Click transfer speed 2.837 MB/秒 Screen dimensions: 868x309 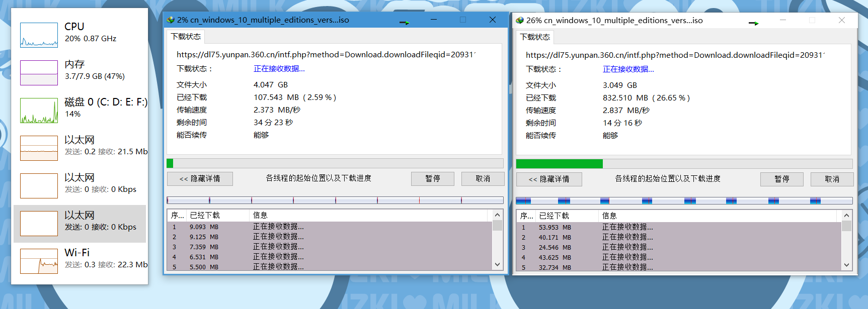[626, 111]
